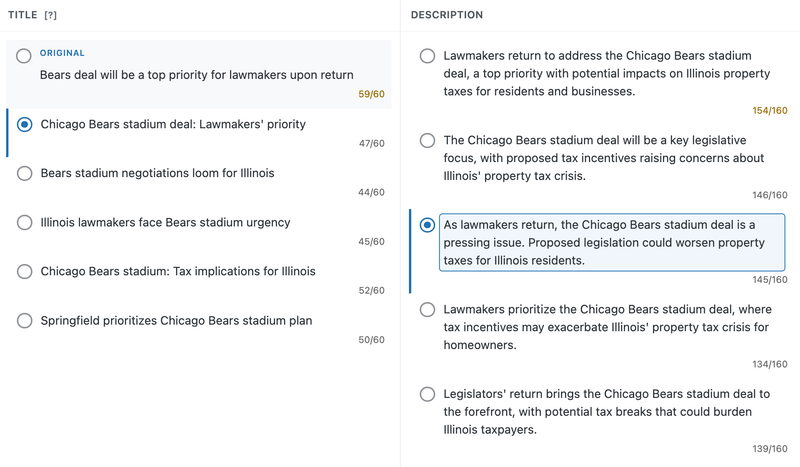The height and width of the screenshot is (467, 800).
Task: Click the 139/160 character counter
Action: point(770,449)
